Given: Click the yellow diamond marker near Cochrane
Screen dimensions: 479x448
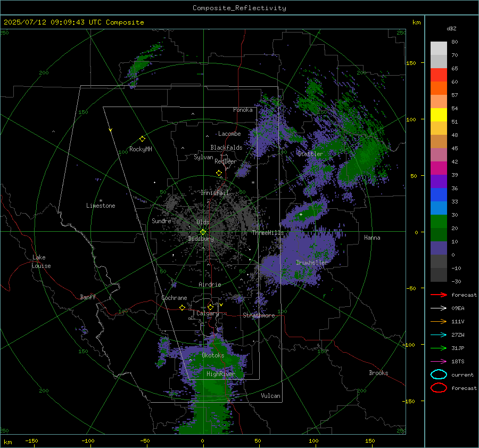Looking at the screenshot, I should tap(182, 307).
